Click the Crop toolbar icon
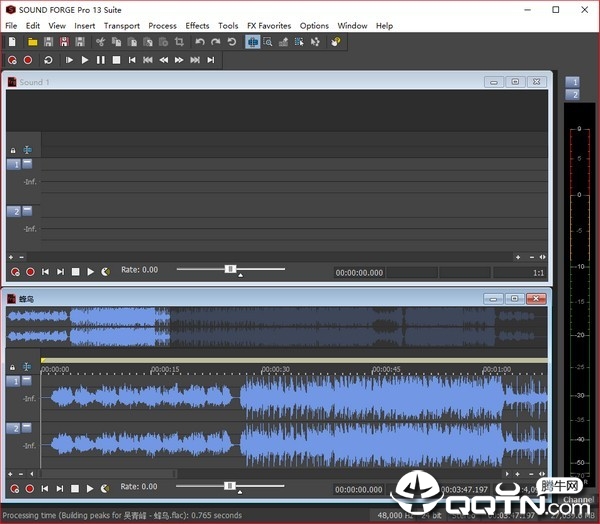The height and width of the screenshot is (524, 600). click(x=179, y=42)
